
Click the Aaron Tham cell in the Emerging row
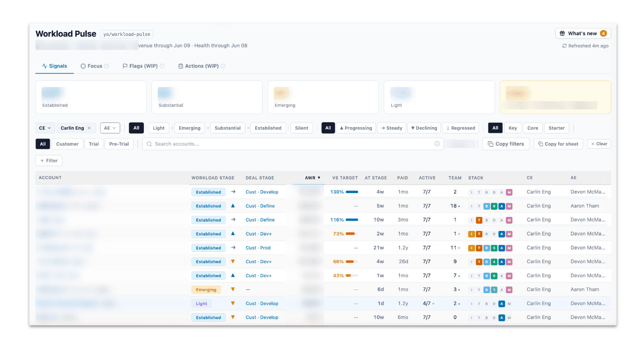(585, 289)
